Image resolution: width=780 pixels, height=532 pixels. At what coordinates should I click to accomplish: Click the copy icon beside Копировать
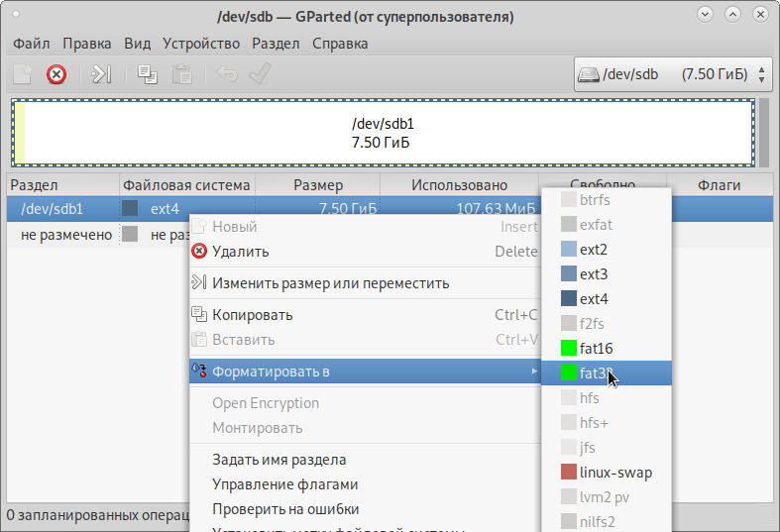pos(199,314)
